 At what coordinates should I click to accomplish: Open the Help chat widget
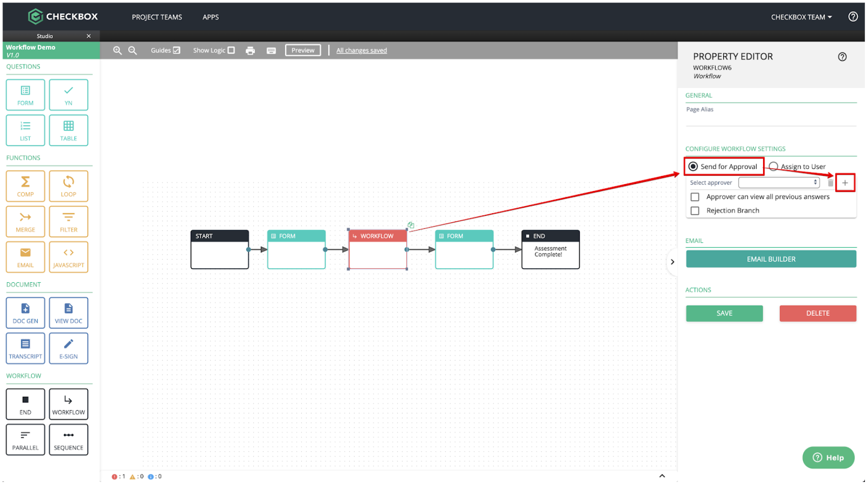point(829,458)
